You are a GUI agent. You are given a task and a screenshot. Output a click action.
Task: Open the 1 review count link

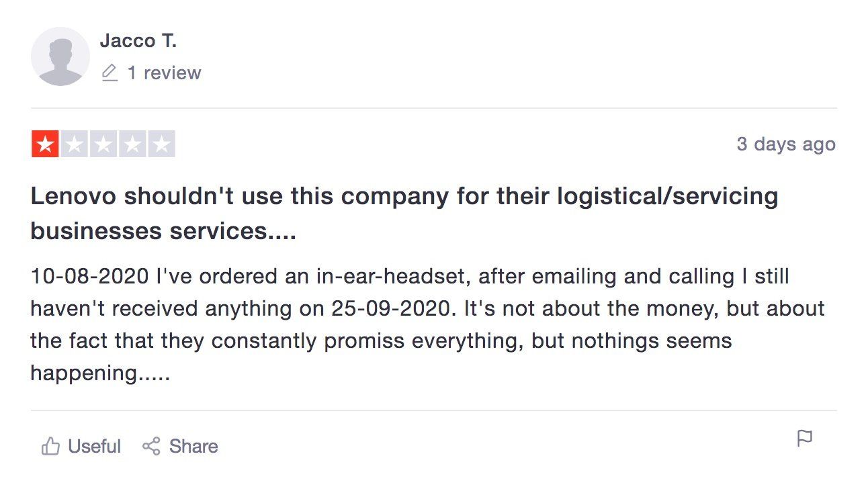pyautogui.click(x=164, y=73)
